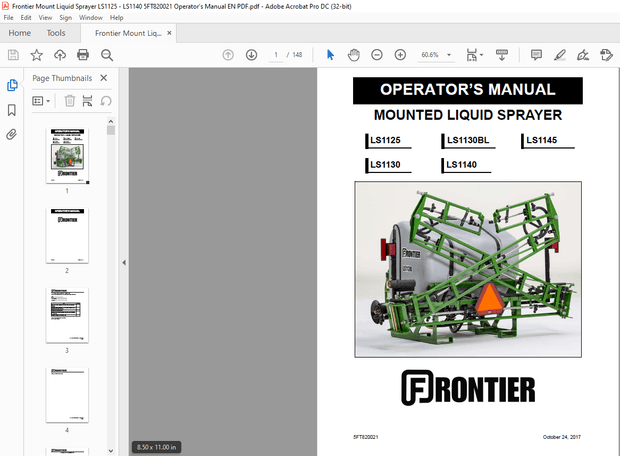Open the Edit menu

tap(26, 17)
